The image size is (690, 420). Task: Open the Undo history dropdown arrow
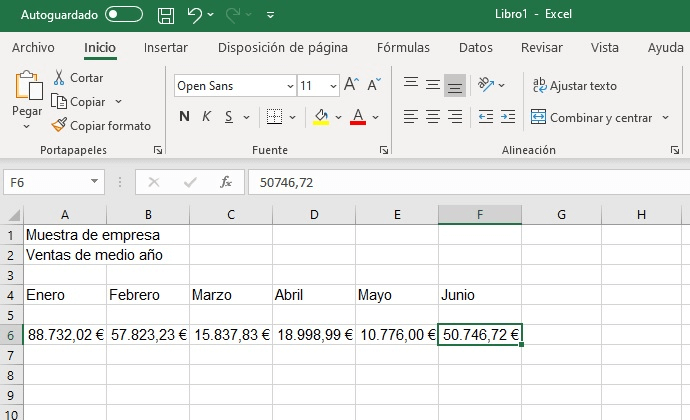coord(211,15)
